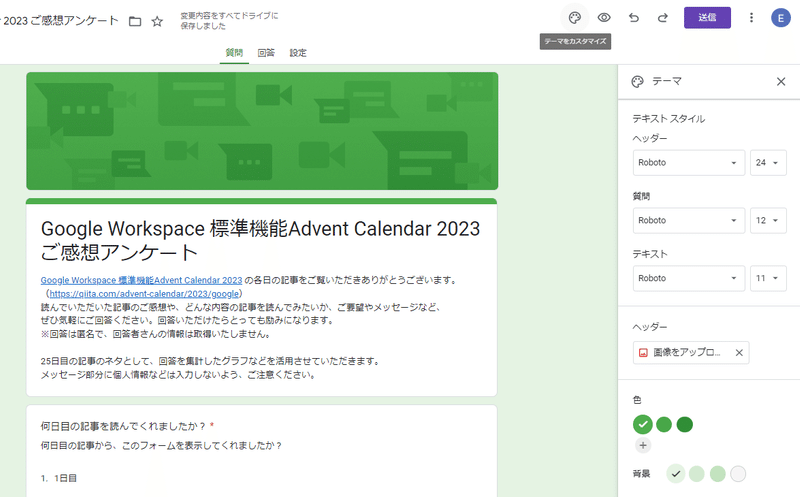
Task: Undo the last change
Action: click(x=634, y=18)
